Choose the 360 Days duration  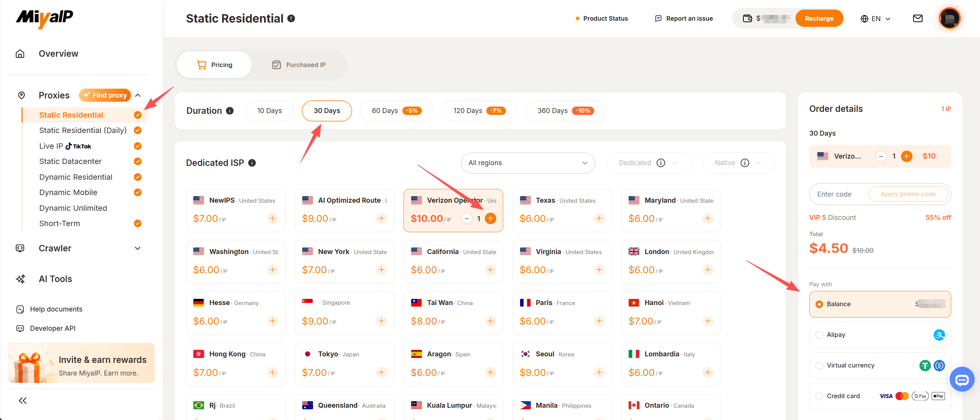pos(565,111)
